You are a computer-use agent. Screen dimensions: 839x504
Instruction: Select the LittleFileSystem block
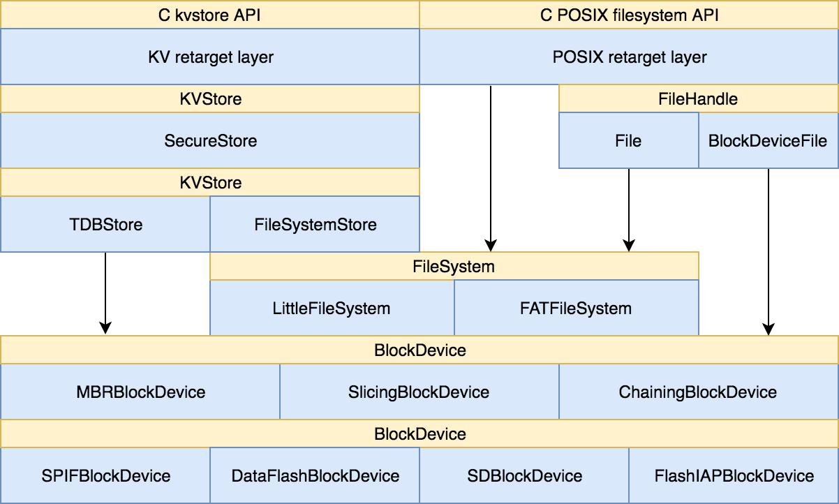point(332,308)
